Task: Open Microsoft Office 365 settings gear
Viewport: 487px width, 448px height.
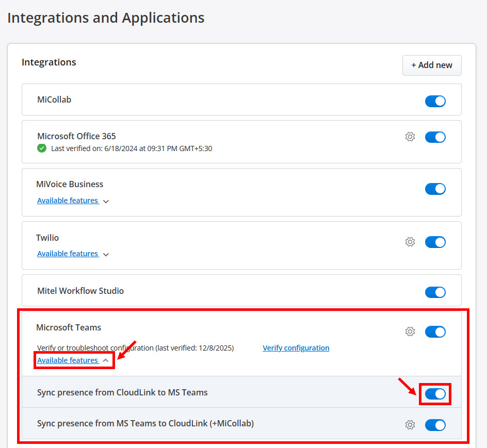Action: point(410,137)
